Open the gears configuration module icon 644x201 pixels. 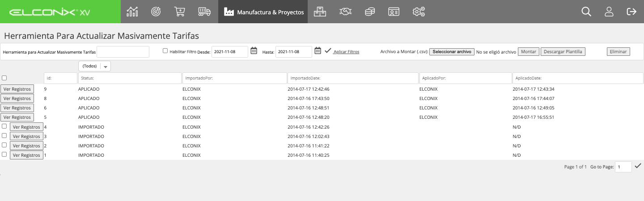[419, 12]
